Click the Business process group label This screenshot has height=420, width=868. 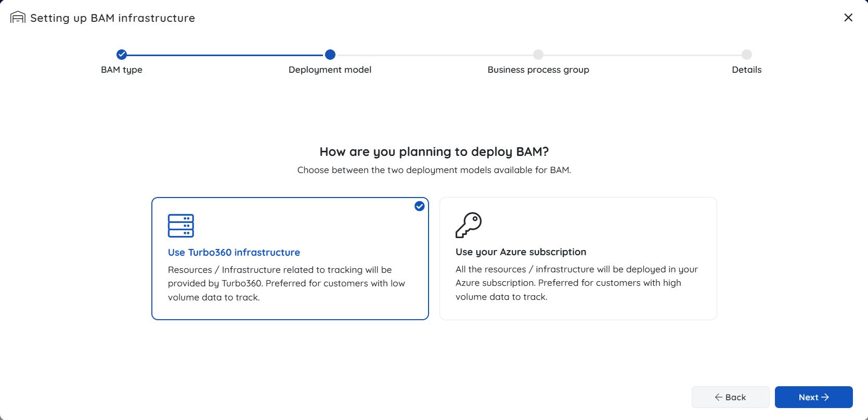point(538,70)
